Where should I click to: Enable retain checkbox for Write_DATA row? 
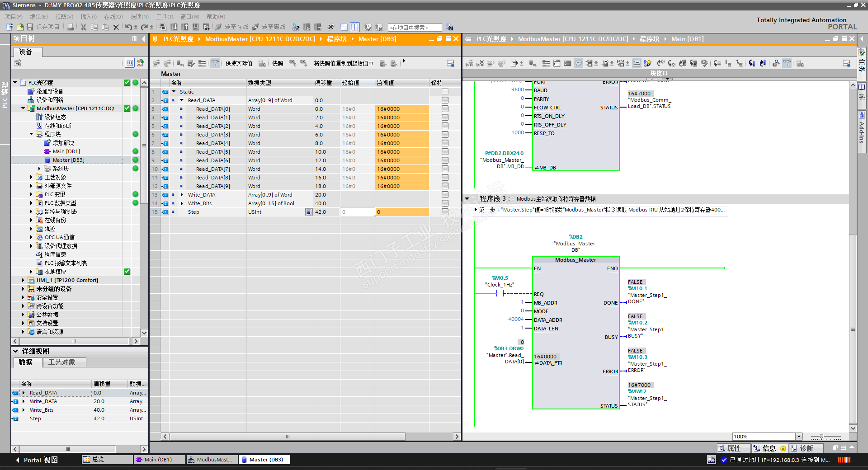click(445, 195)
